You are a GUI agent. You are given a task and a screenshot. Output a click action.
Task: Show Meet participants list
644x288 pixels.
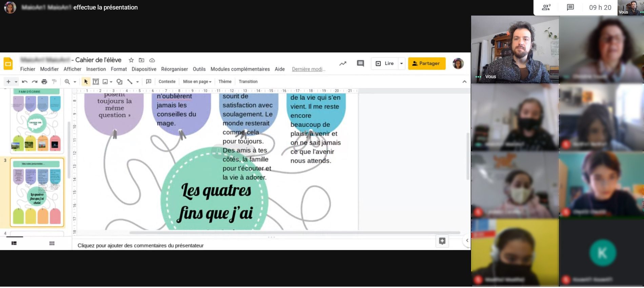click(546, 7)
